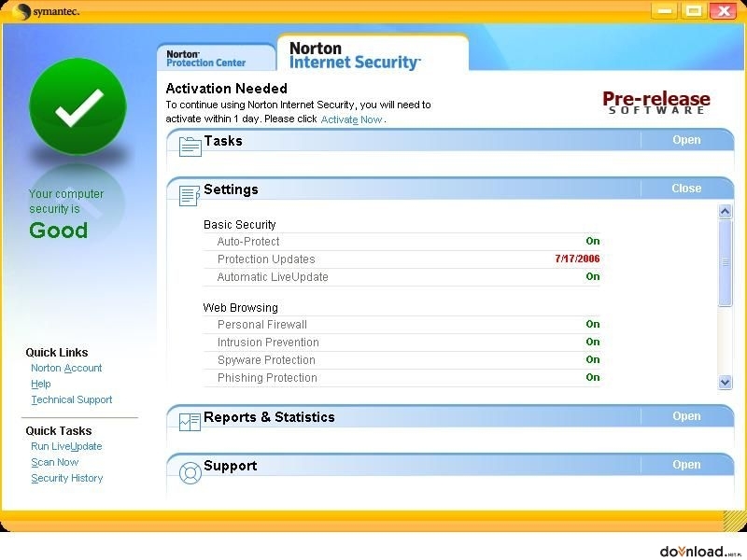Click the Good security status text
747x560 pixels.
59,231
